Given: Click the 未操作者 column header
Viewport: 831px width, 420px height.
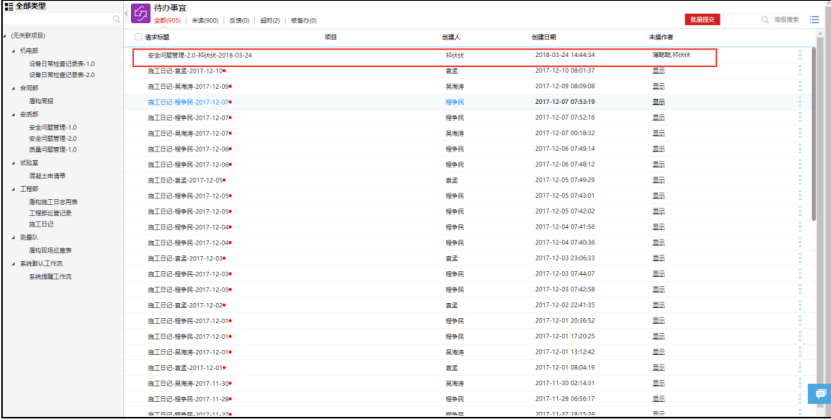Looking at the screenshot, I should 661,37.
